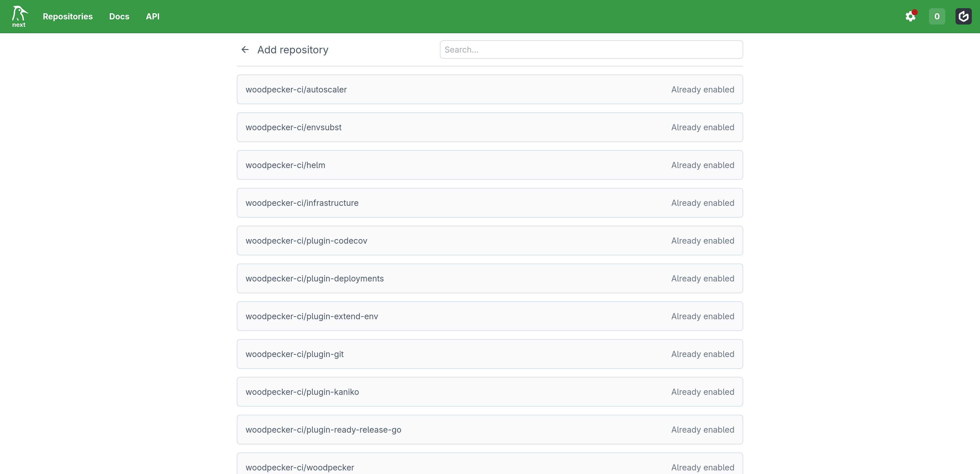Open the Docs nav link
Viewport: 980px width, 474px height.
tap(119, 16)
